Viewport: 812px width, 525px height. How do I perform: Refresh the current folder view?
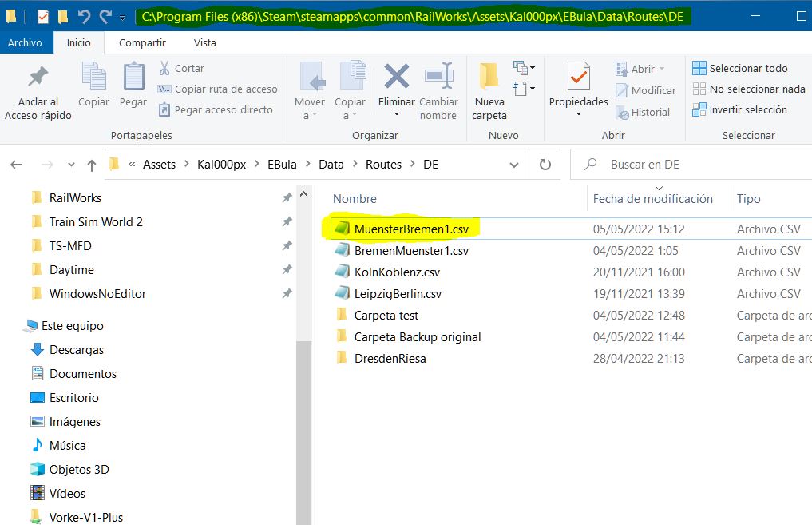tap(545, 165)
